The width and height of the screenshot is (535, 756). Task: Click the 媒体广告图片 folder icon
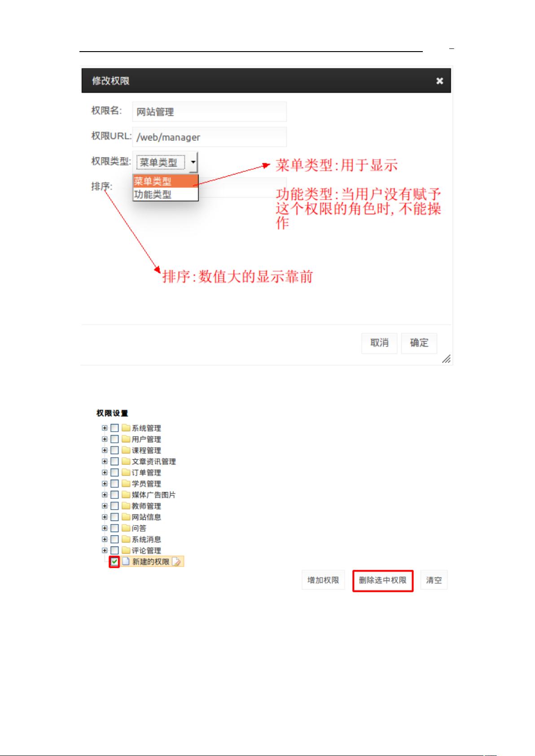pyautogui.click(x=126, y=494)
